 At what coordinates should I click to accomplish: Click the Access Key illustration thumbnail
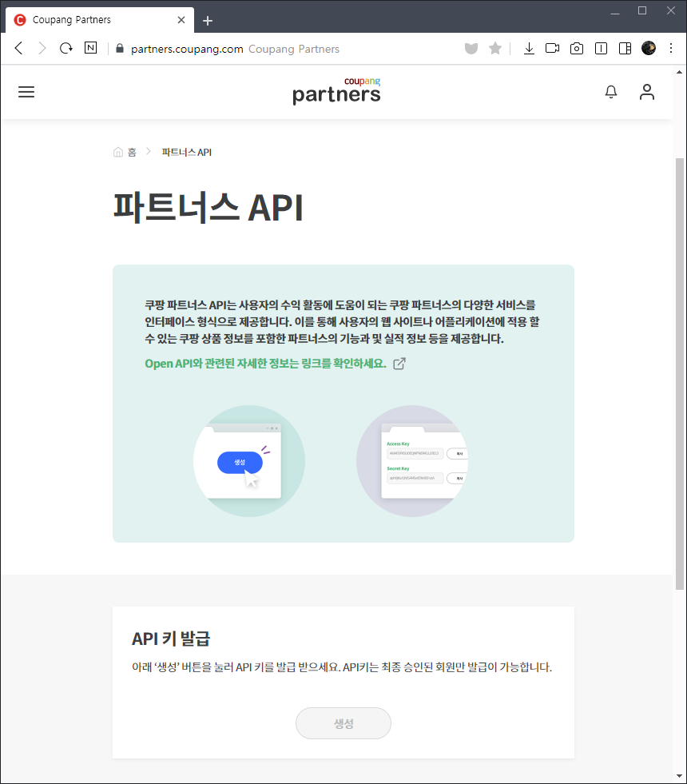(412, 460)
